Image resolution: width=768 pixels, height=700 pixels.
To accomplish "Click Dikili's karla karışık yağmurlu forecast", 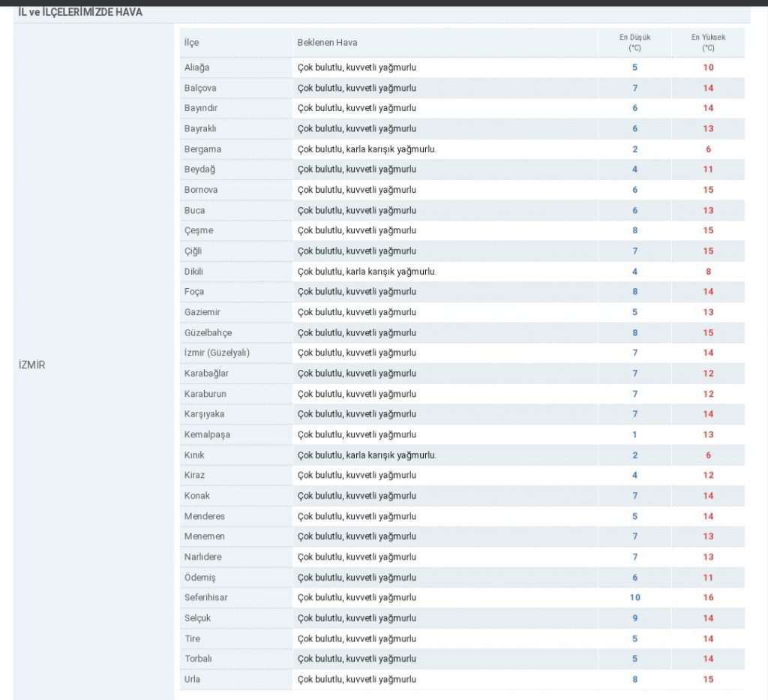I will coord(367,272).
